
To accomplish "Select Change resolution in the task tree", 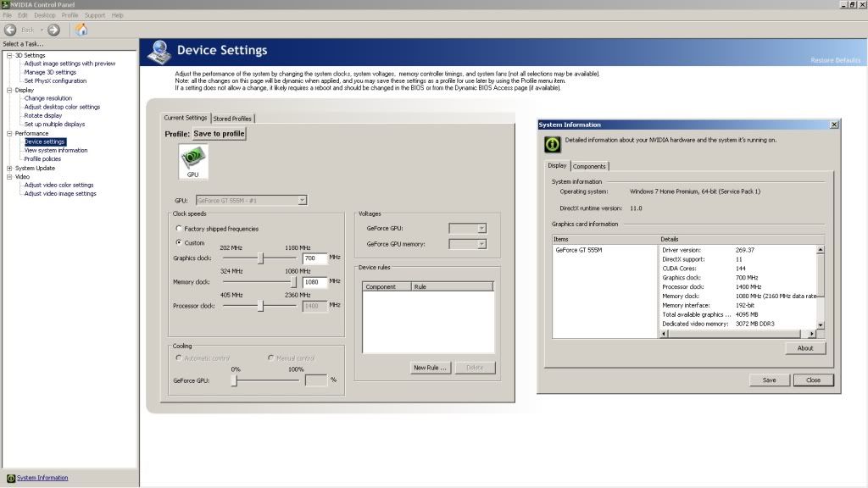I will (x=48, y=98).
